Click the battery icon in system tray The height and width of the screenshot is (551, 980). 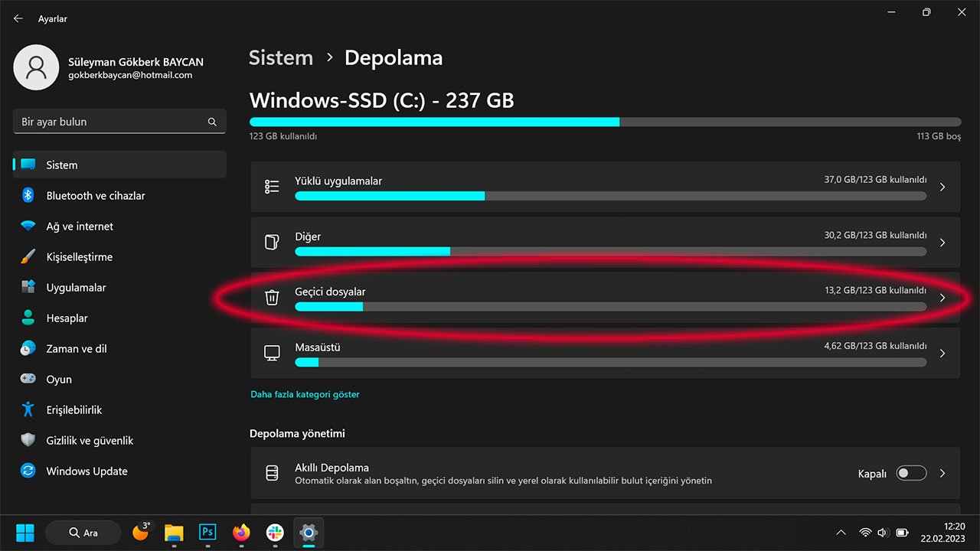903,533
